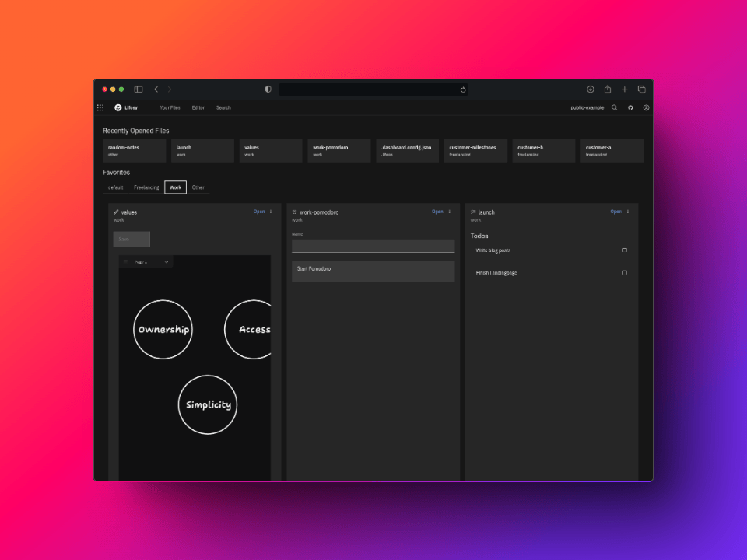Click the hamburger menu in the values canvas
This screenshot has width=747, height=560.
coord(124,262)
